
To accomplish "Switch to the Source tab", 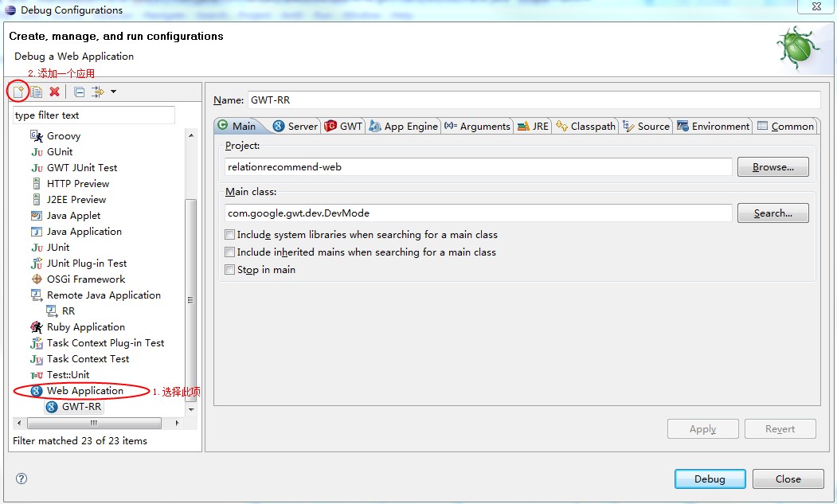I will (646, 126).
